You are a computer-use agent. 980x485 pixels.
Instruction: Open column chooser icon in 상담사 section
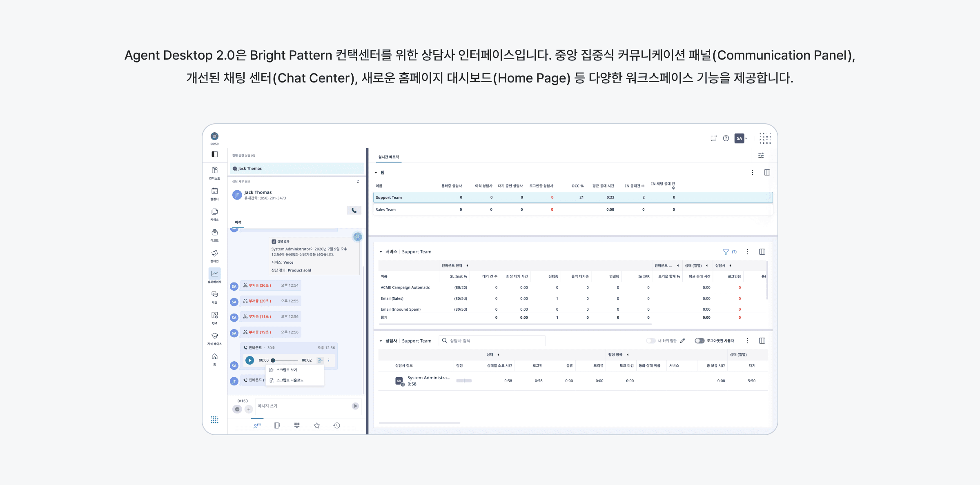click(762, 341)
